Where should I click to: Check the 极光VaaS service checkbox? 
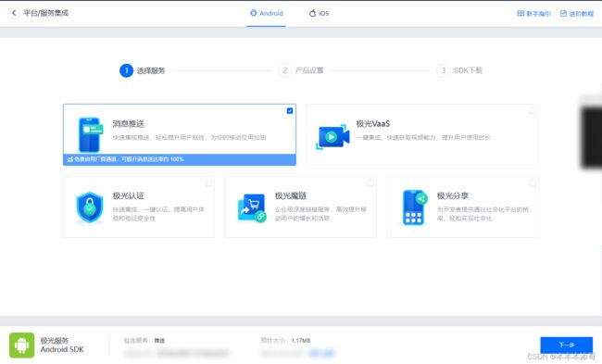pyautogui.click(x=533, y=111)
